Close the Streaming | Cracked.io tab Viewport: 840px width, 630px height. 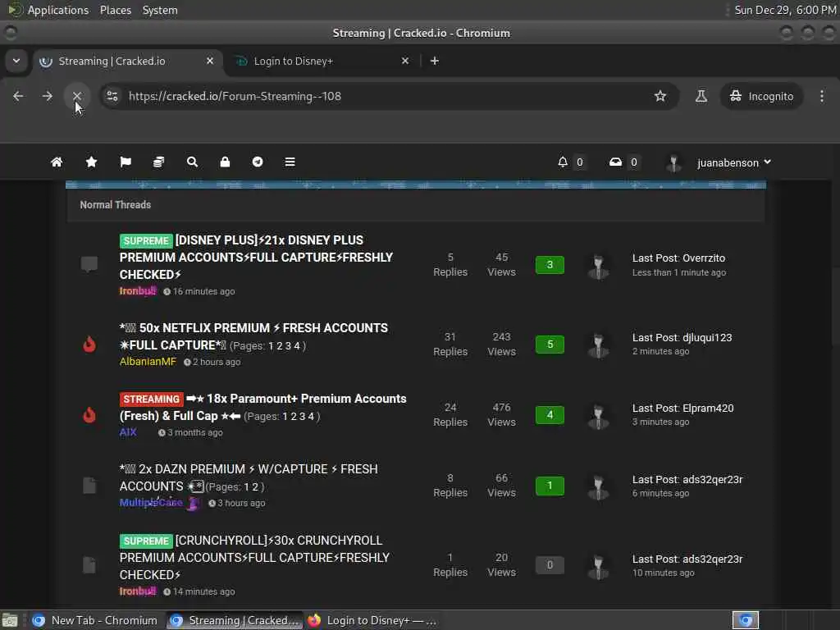click(x=210, y=61)
